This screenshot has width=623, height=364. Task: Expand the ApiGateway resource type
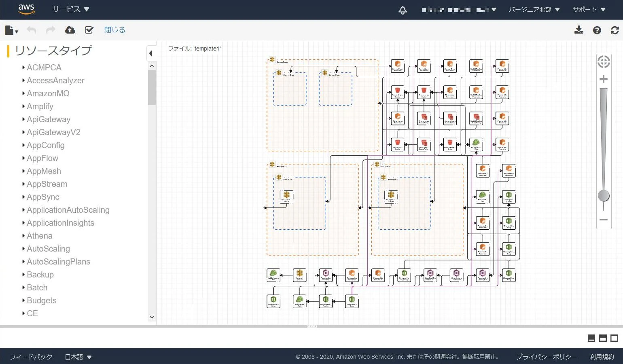(23, 119)
